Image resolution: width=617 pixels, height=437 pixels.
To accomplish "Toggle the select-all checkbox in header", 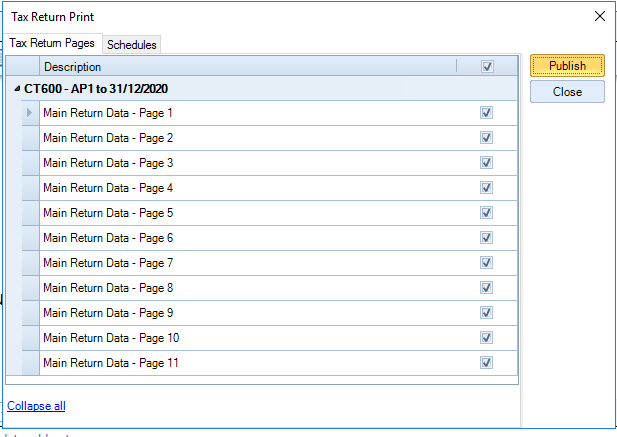I will click(x=487, y=66).
